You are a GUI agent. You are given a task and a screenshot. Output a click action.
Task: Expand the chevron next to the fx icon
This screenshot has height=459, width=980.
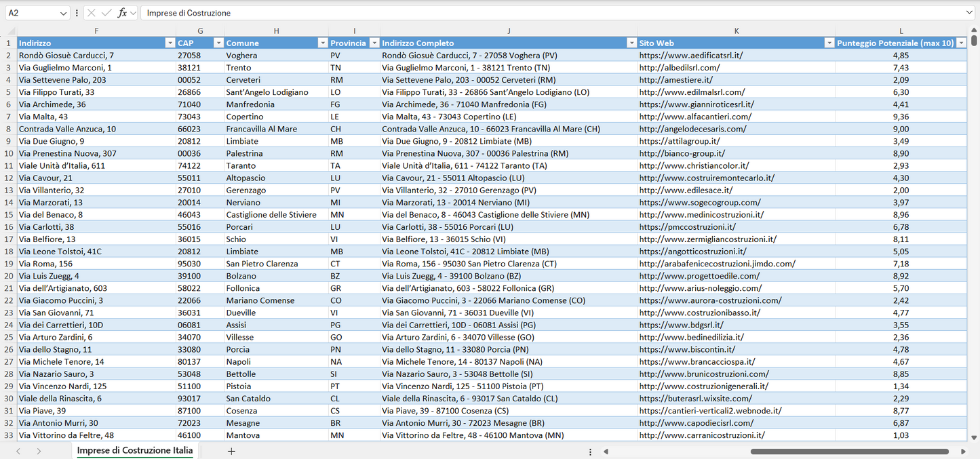(x=133, y=12)
